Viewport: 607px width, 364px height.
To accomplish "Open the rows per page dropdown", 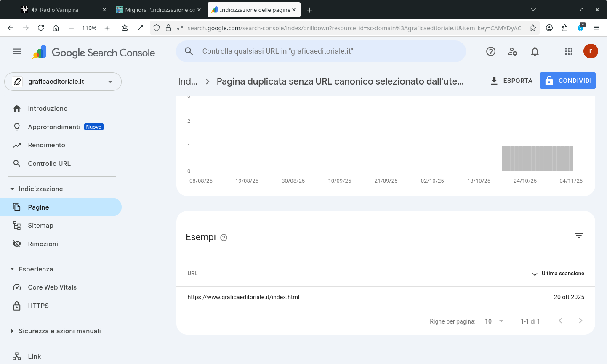I will tap(494, 321).
